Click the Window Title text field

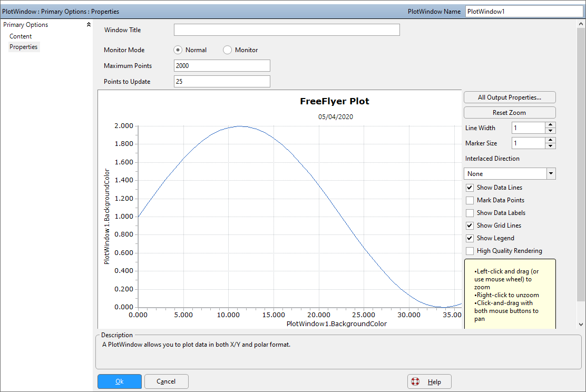(x=287, y=30)
